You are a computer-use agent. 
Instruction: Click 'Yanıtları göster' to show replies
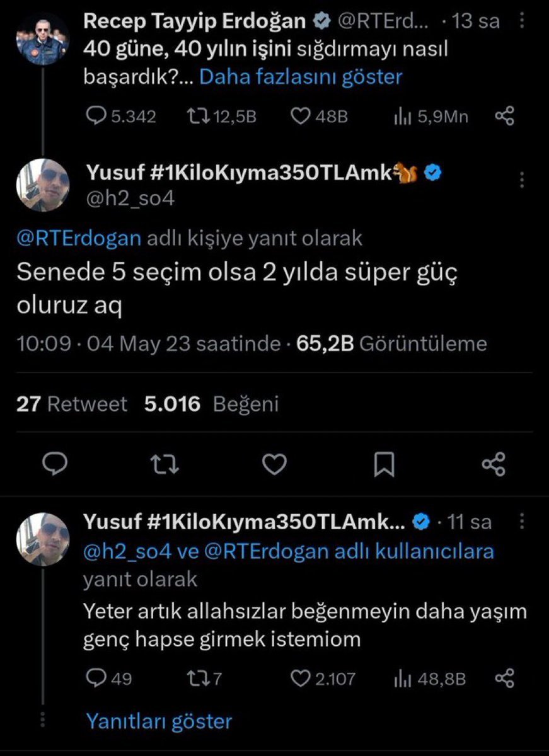tap(159, 721)
